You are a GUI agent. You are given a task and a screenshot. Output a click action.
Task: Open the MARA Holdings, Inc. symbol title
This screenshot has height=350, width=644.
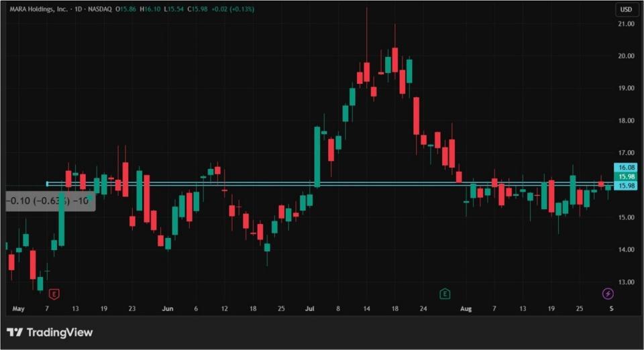coord(39,9)
